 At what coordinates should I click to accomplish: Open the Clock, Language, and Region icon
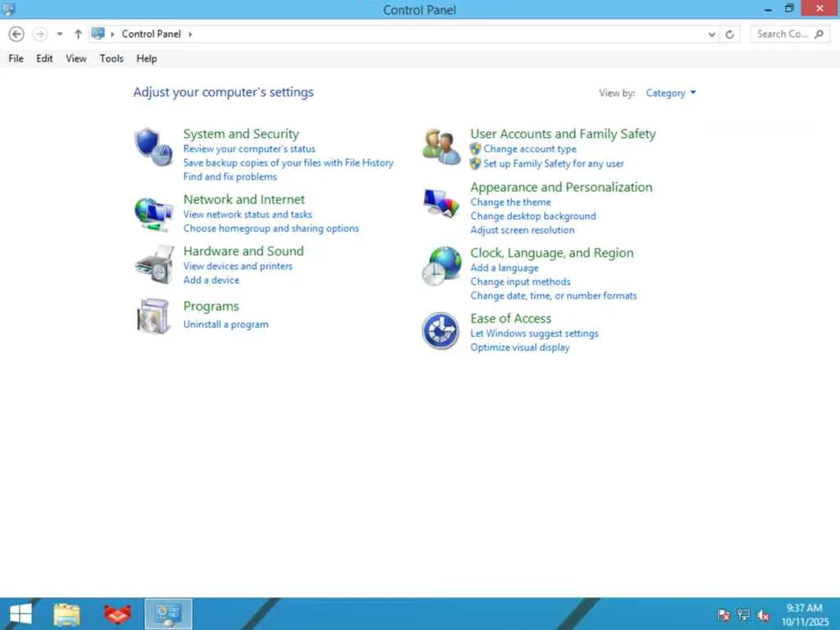coord(441,266)
